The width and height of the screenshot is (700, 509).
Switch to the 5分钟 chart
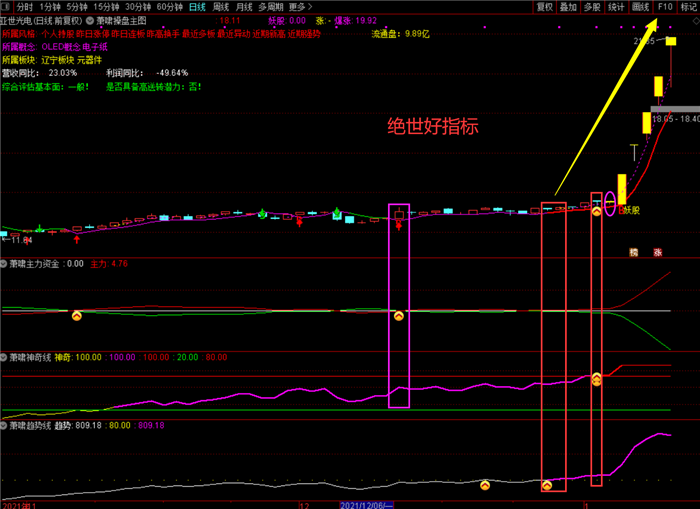click(77, 7)
